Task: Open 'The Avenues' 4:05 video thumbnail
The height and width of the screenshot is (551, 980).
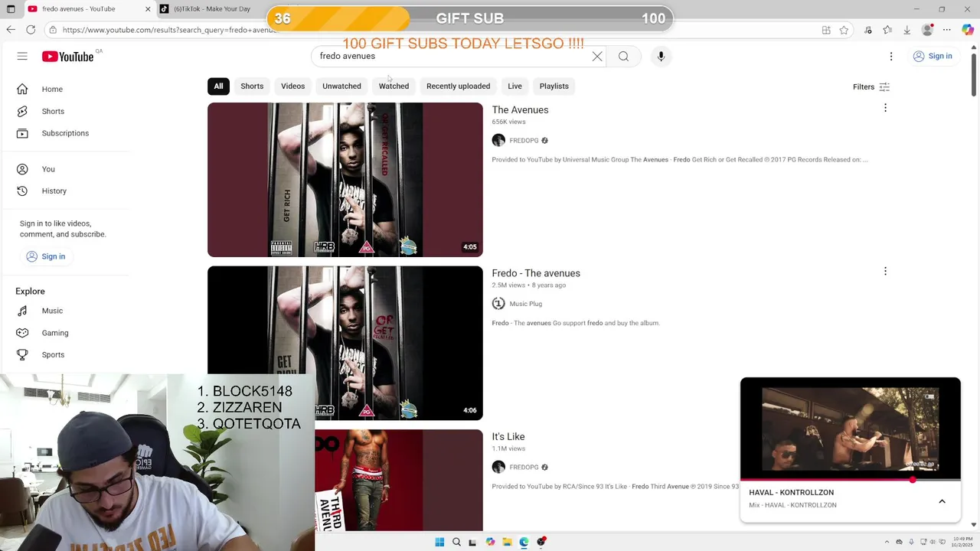Action: pyautogui.click(x=345, y=180)
